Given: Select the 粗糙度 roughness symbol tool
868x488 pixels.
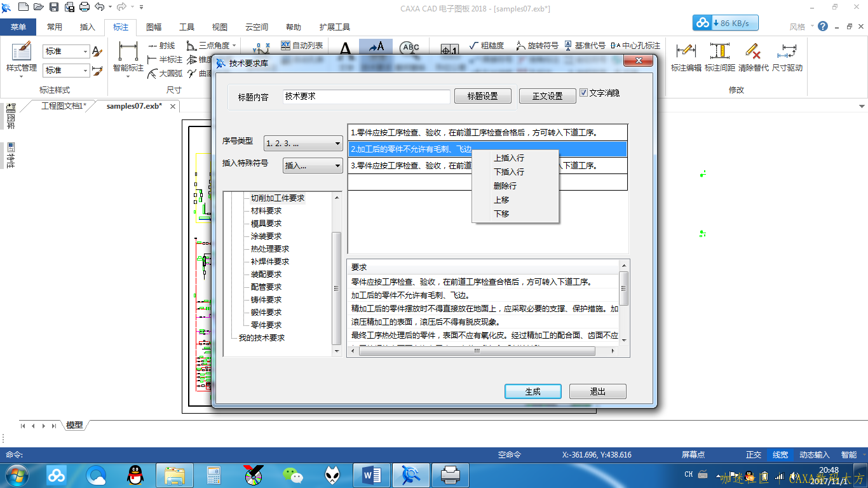Looking at the screenshot, I should click(x=486, y=46).
